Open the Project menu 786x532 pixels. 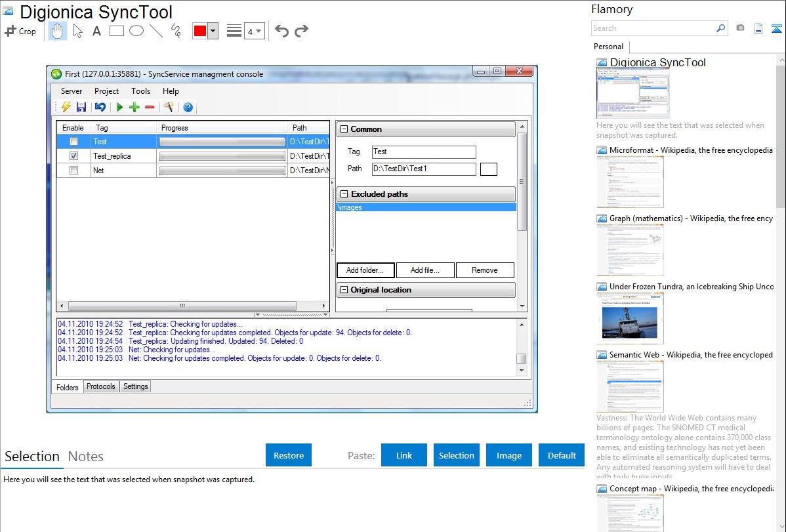(x=106, y=91)
